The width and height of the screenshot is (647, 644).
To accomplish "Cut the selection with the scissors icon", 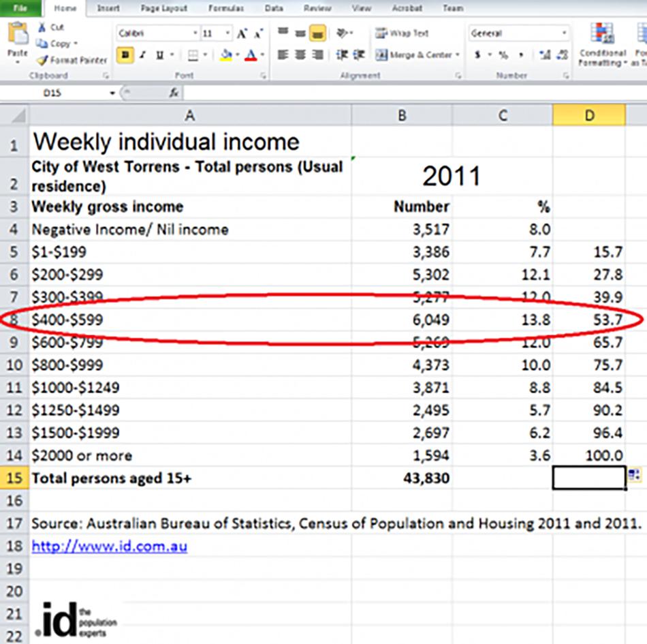I will pos(42,27).
